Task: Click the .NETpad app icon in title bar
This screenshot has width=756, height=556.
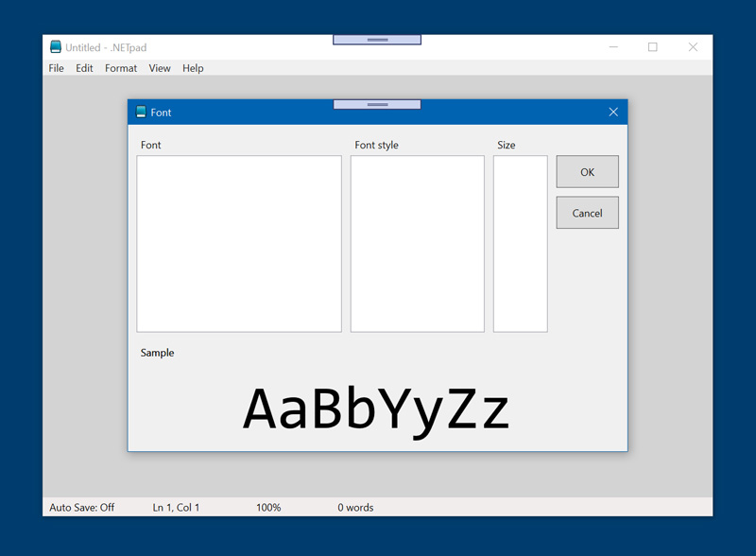Action: click(x=56, y=47)
